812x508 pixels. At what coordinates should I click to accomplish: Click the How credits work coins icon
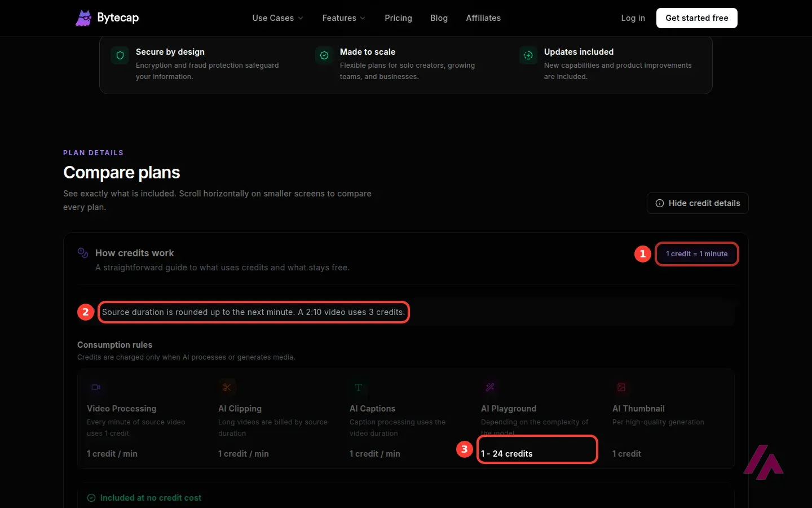point(83,253)
